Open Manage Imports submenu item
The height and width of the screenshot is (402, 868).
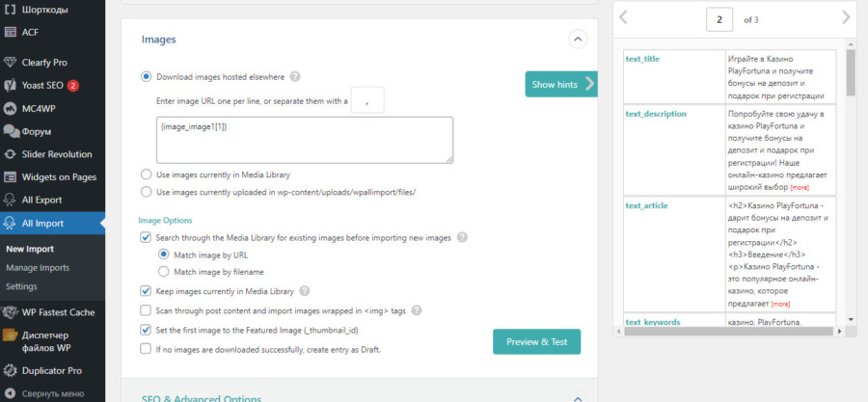38,268
